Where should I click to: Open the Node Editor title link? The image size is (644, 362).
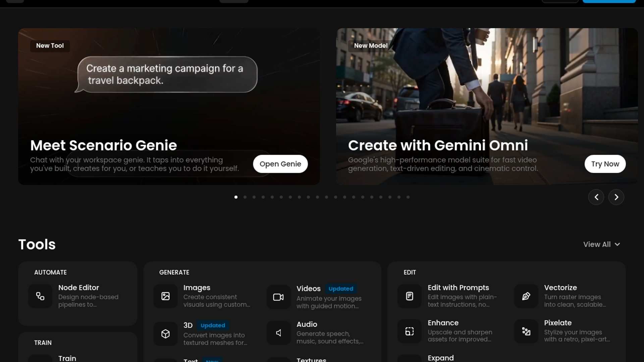tap(78, 288)
